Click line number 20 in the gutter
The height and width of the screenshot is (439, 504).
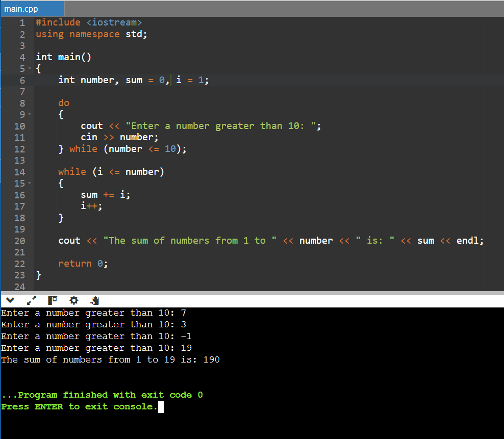[x=19, y=241]
